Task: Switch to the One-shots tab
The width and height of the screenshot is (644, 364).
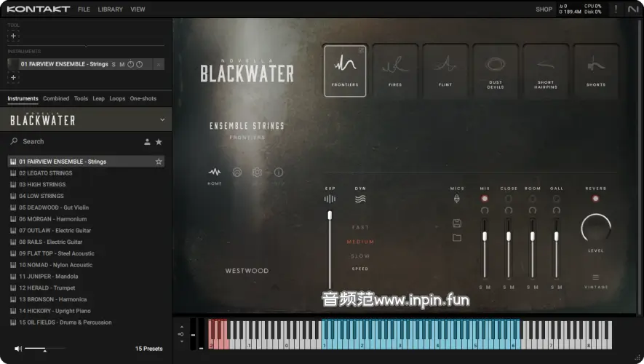Action: click(x=143, y=98)
